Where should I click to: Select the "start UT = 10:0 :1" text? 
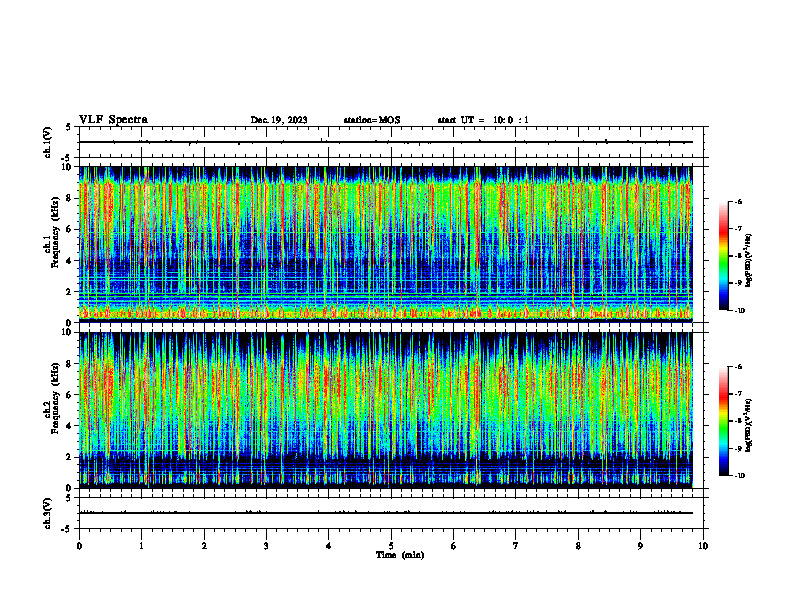click(483, 120)
